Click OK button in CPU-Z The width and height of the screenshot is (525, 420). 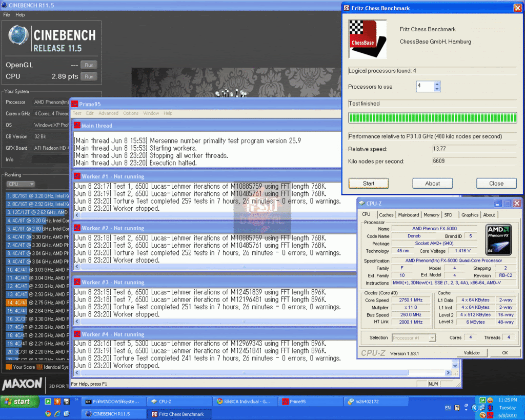tap(505, 352)
